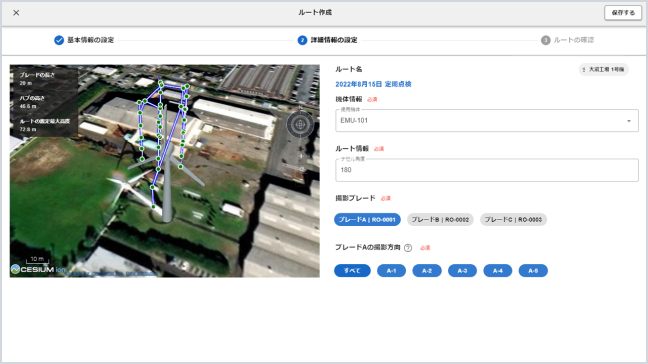Jump to the ルートの確認 step

click(567, 40)
